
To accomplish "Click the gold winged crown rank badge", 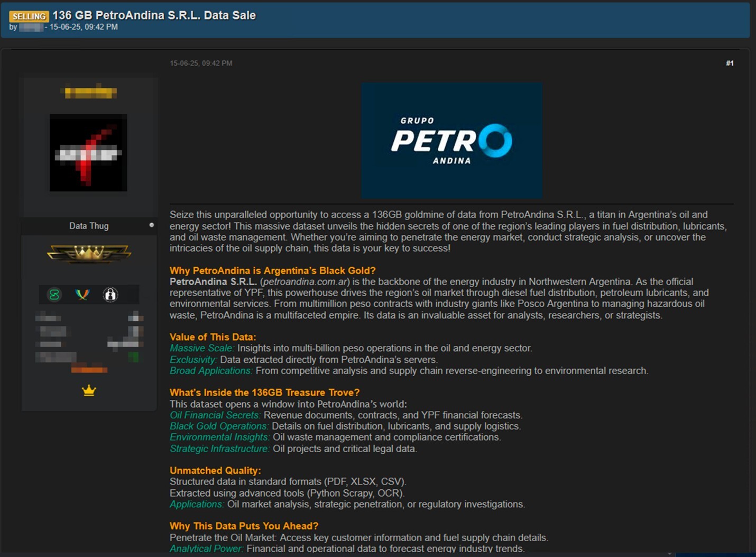I will [x=89, y=253].
